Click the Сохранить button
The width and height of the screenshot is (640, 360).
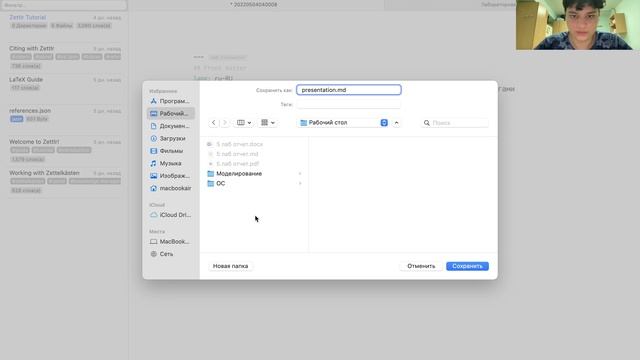coord(467,266)
